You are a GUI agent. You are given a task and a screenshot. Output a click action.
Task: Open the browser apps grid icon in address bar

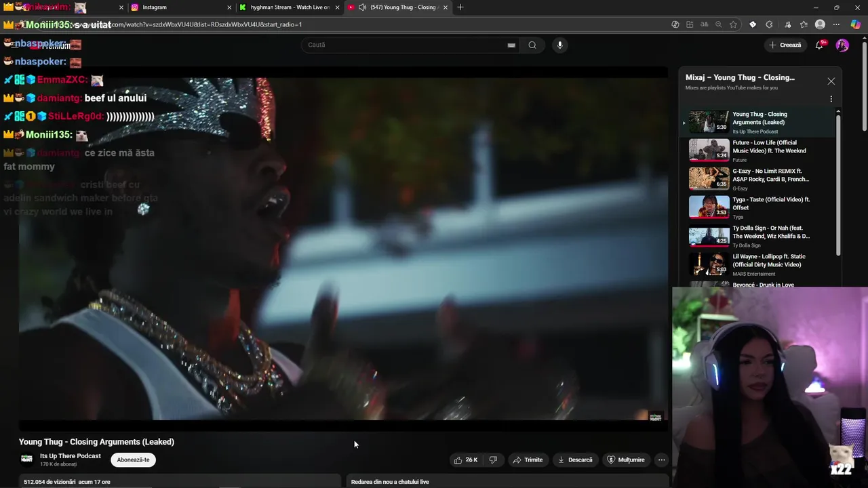690,24
